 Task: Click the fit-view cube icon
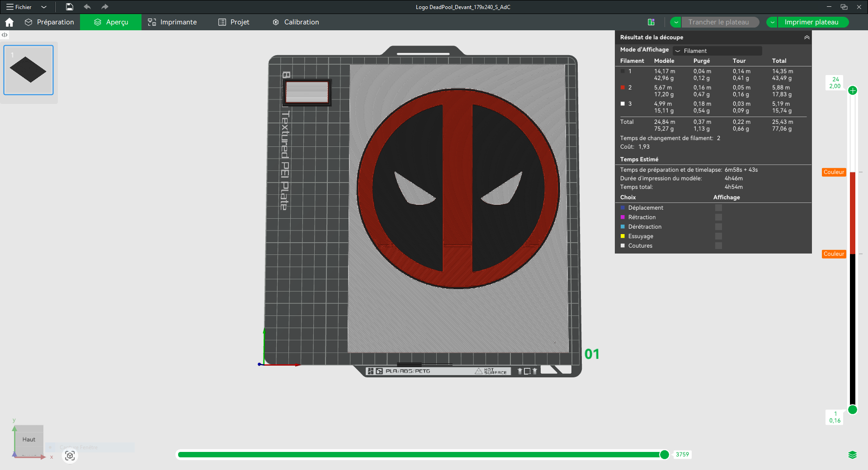[70, 456]
